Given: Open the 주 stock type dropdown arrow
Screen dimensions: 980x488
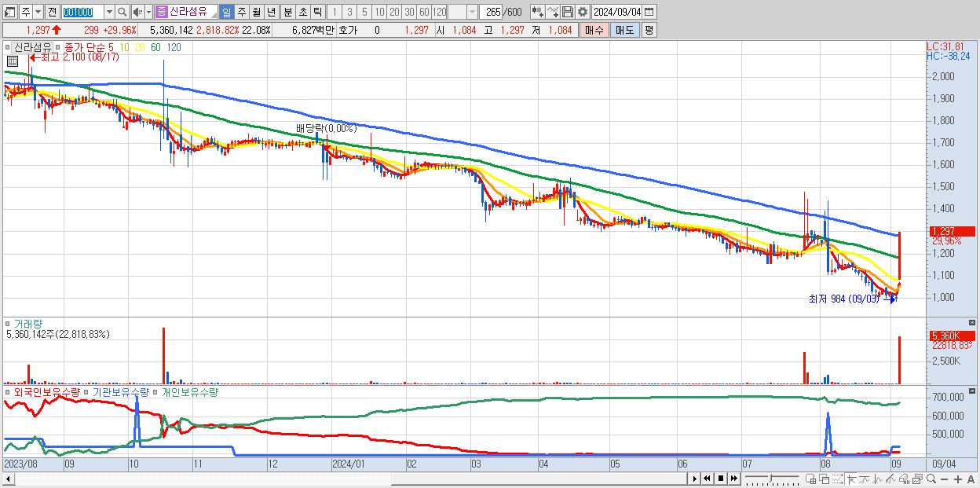Looking at the screenshot, I should pyautogui.click(x=38, y=13).
